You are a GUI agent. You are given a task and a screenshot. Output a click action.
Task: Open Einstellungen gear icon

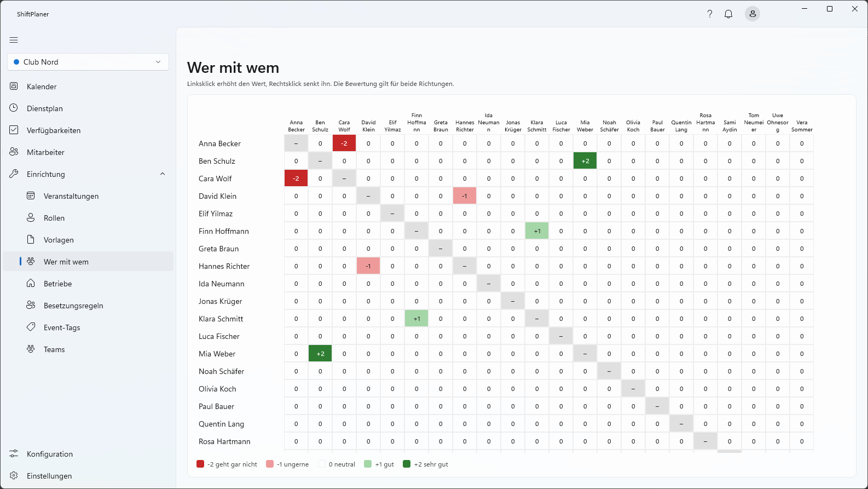point(14,476)
